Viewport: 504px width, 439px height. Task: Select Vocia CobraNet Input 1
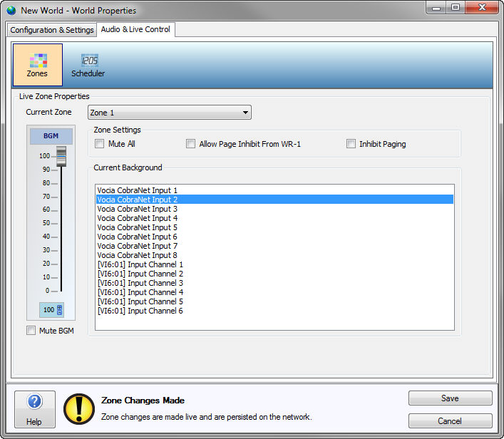(138, 190)
